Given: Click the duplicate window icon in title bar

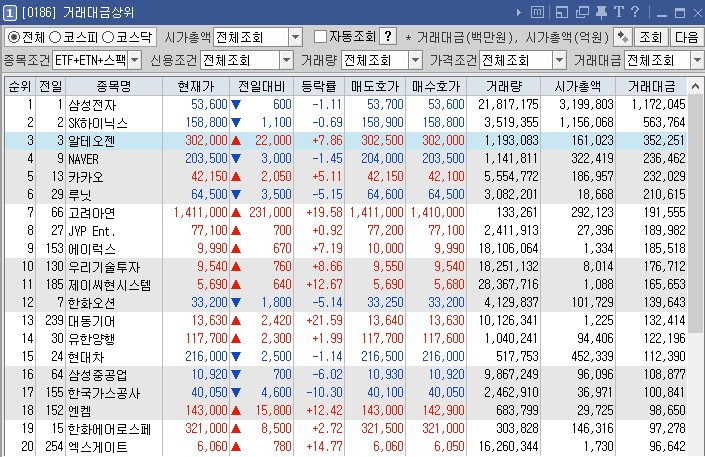Looking at the screenshot, I should [x=582, y=12].
